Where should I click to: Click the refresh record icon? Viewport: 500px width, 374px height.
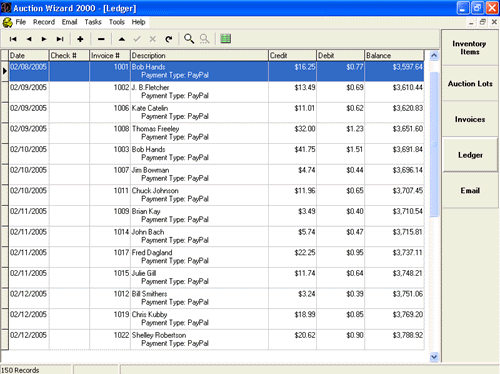point(169,39)
